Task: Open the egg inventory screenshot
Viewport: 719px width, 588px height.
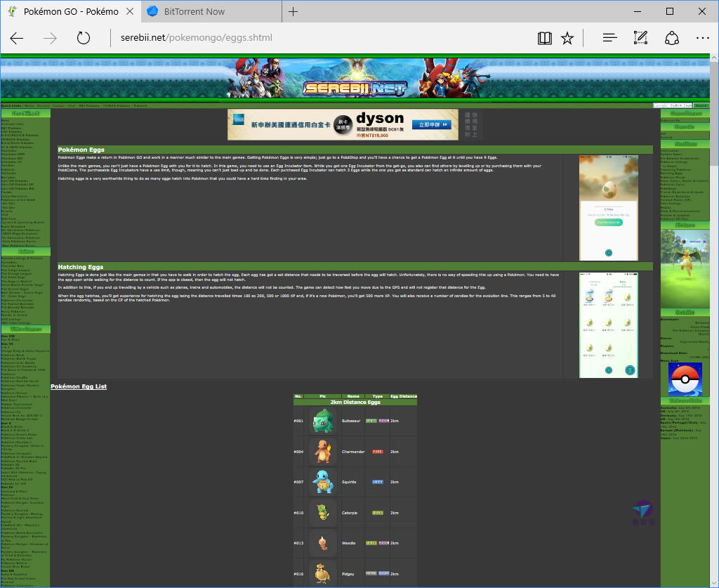Action: pyautogui.click(x=609, y=325)
